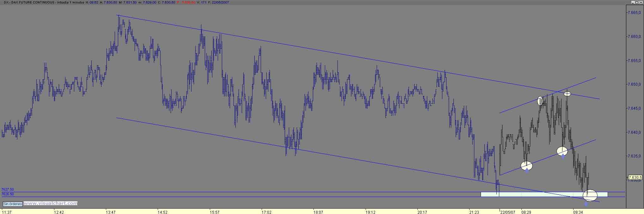Click the 7627.50 horizontal level label
644x214 pixels.
(8, 190)
